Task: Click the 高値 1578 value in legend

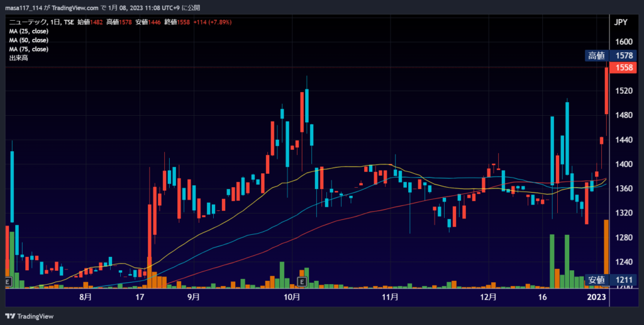Action: point(119,22)
